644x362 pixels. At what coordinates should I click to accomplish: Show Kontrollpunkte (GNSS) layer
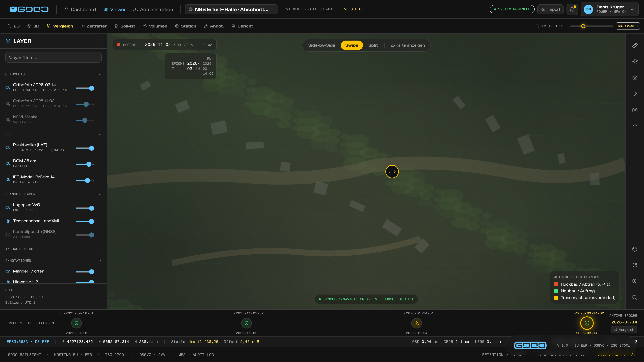8,235
